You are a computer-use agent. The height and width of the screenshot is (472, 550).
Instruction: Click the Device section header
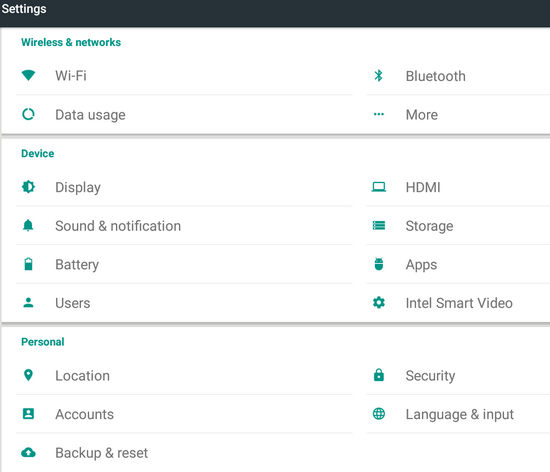pos(38,153)
